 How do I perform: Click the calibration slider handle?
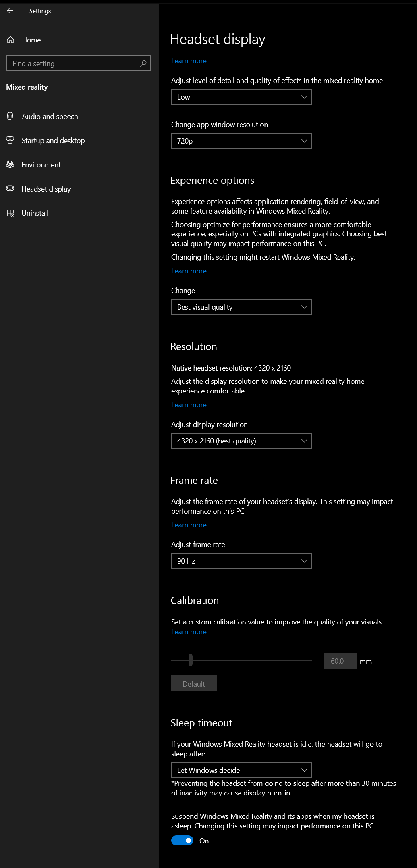click(191, 660)
